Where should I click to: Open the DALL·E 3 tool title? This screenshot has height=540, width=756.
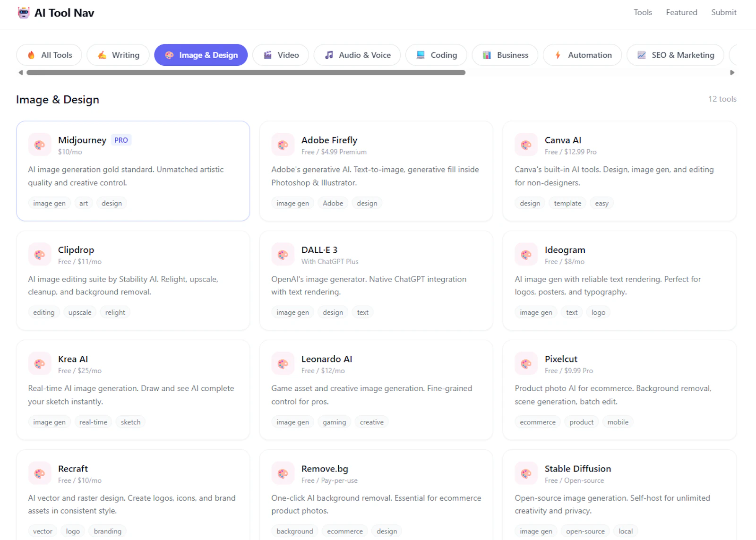tap(319, 249)
